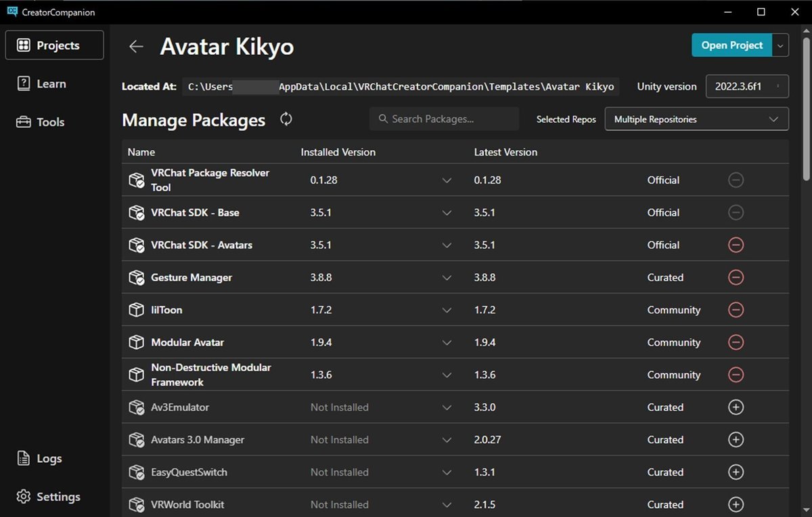Expand version dropdown for Package Resolver Tool

click(x=447, y=180)
